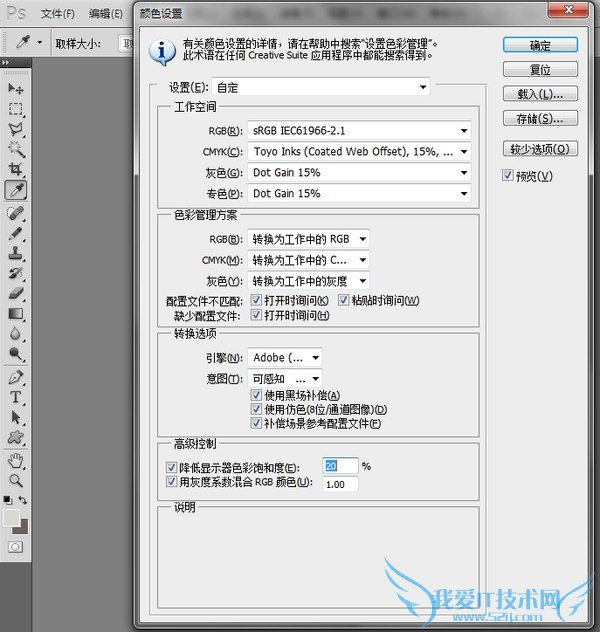Select the Dodge tool
Image resolution: width=600 pixels, height=632 pixels.
[15, 354]
